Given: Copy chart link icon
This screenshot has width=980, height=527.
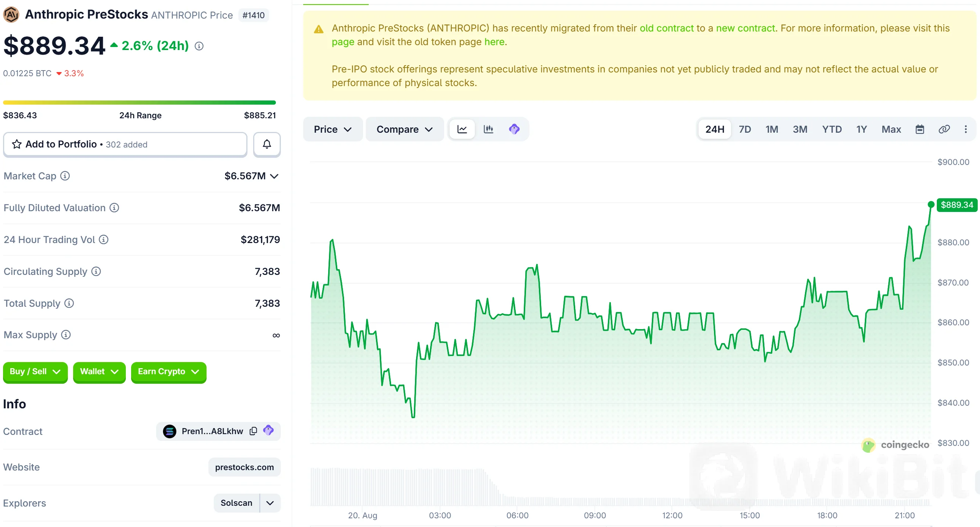Looking at the screenshot, I should (x=944, y=129).
